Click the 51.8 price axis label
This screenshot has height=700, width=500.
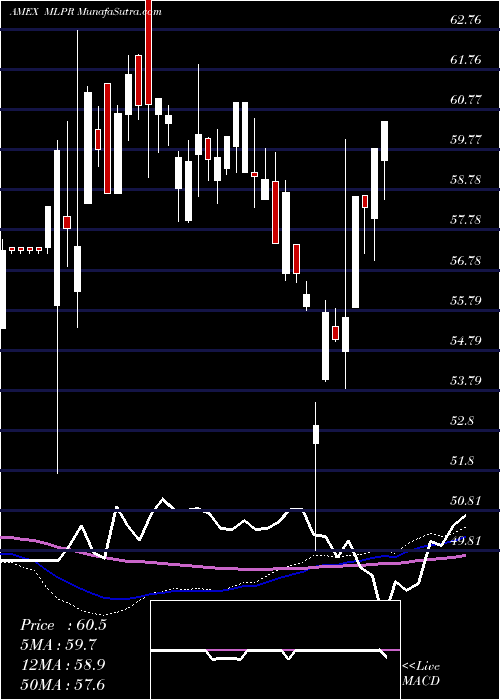click(x=462, y=460)
